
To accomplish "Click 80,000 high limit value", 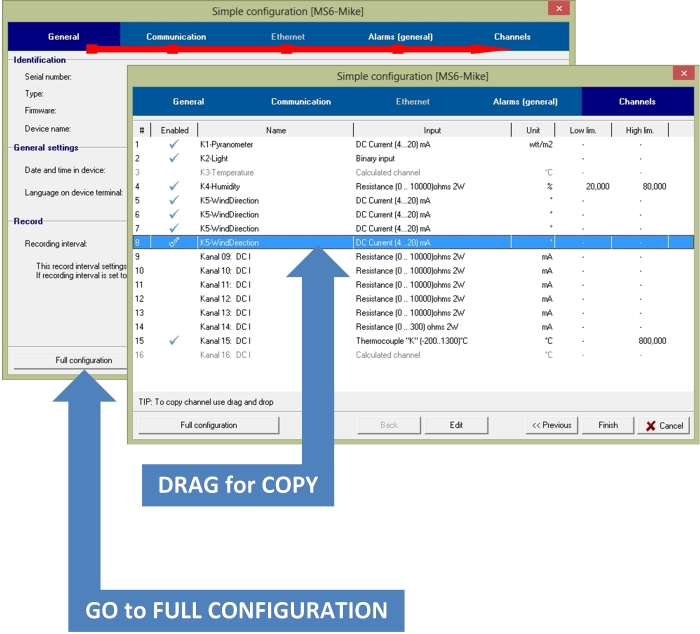I will click(x=654, y=186).
